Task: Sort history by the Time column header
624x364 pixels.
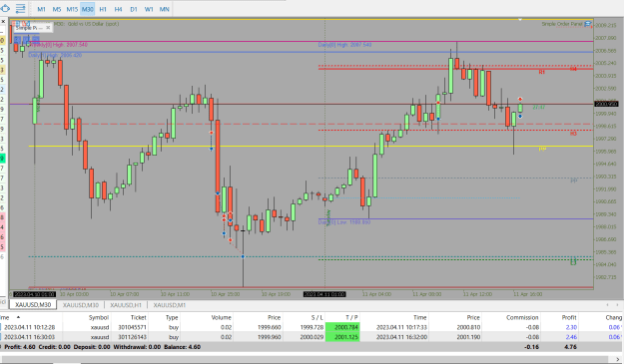Action: (x=420, y=317)
